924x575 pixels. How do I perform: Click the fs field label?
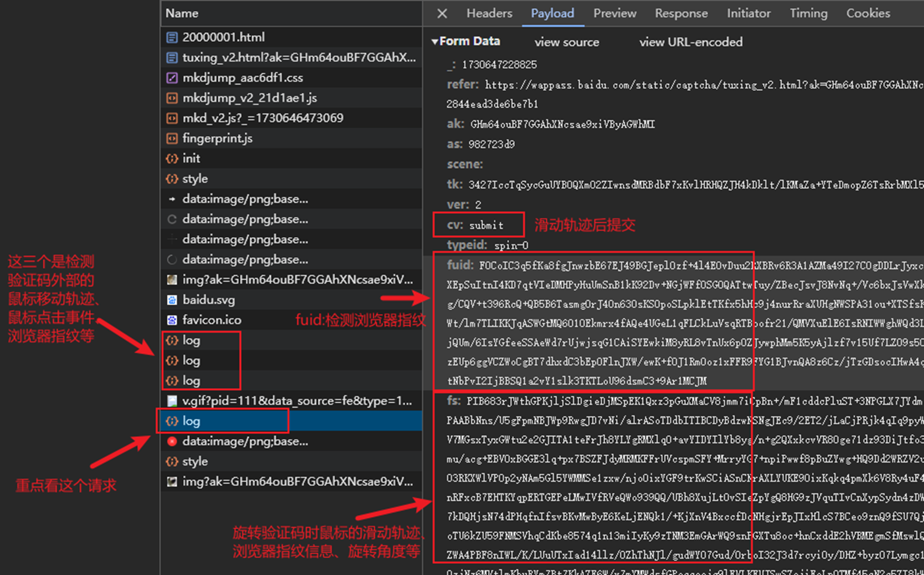coord(453,401)
